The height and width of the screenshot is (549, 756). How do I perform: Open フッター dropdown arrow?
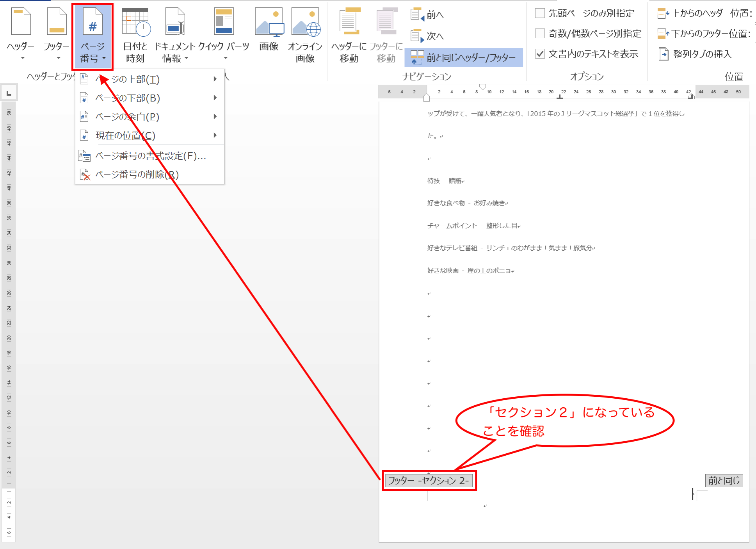pyautogui.click(x=59, y=58)
